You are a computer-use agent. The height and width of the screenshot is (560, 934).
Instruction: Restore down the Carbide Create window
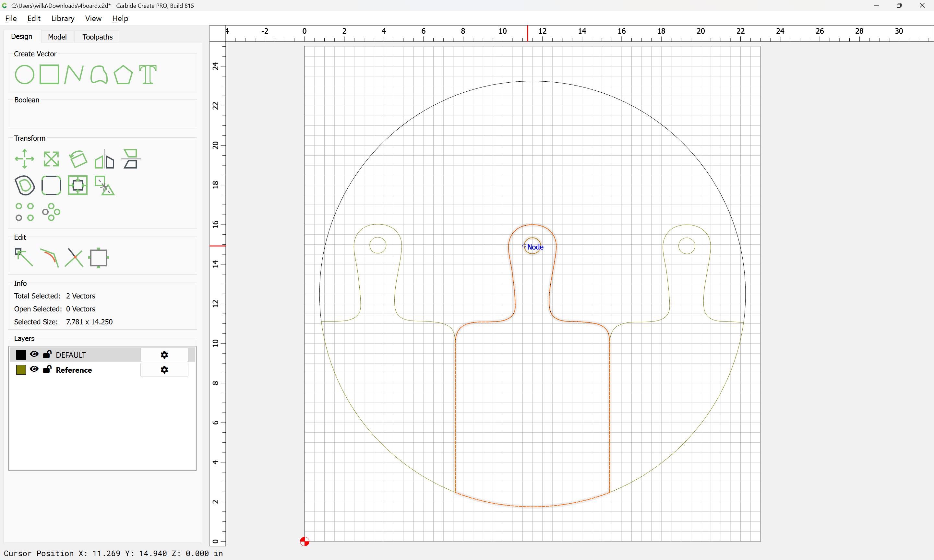click(x=899, y=6)
